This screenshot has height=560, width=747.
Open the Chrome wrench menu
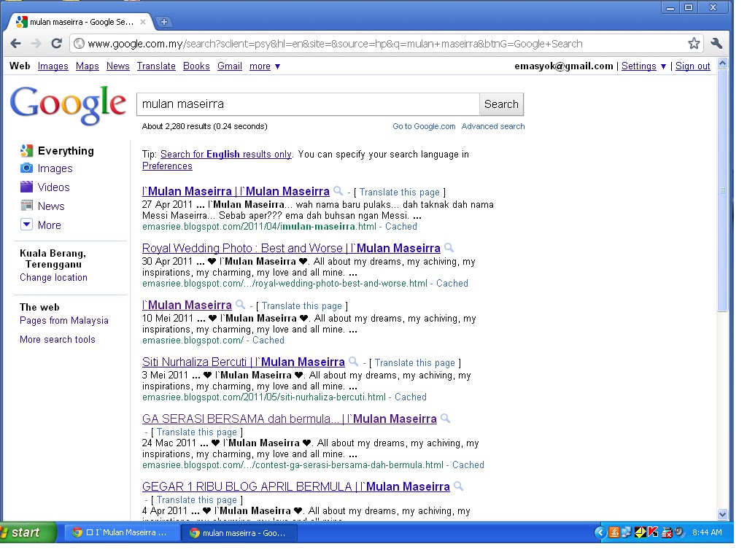[x=716, y=44]
